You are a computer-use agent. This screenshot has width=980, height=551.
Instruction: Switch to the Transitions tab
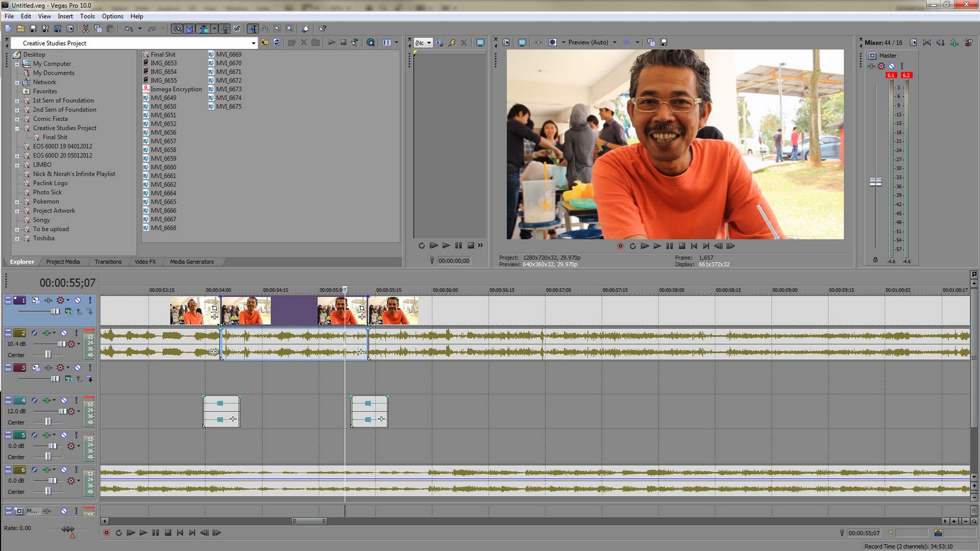tap(108, 262)
